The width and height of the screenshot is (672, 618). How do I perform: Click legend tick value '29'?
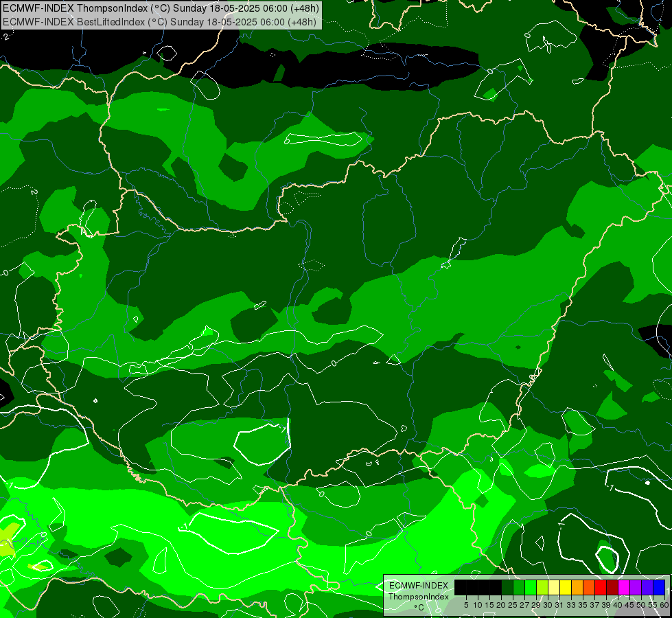536,605
